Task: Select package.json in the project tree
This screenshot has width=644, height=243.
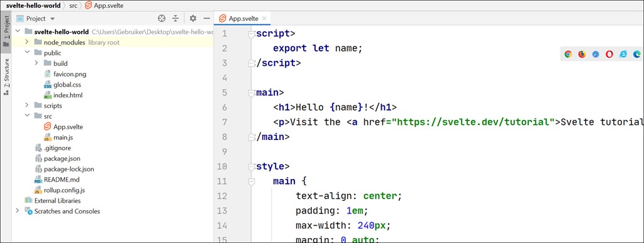Action: pos(62,158)
